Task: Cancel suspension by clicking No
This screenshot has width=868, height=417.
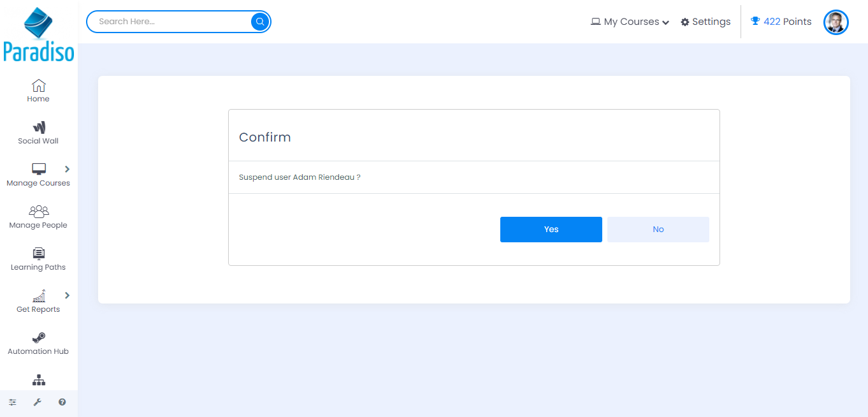Action: click(x=658, y=230)
